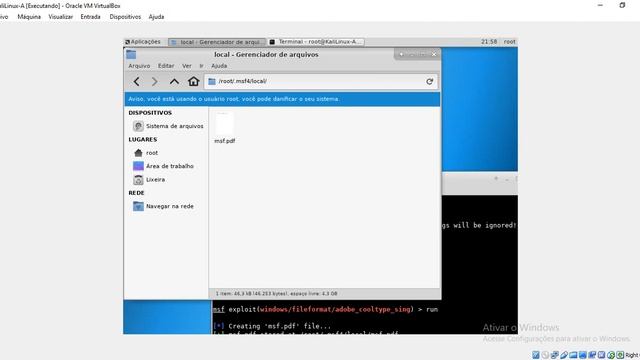
Task: Click the network adapter icon in VirtualBox status bar
Action: point(555,355)
